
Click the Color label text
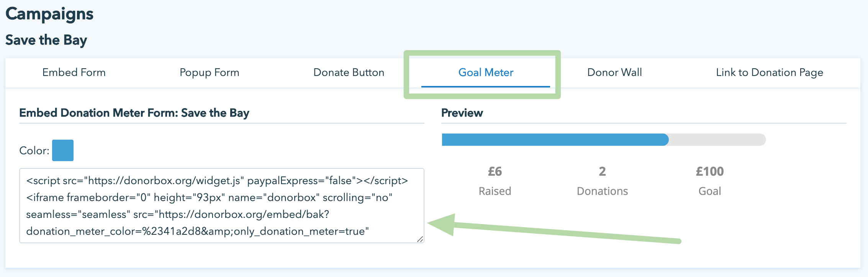34,151
